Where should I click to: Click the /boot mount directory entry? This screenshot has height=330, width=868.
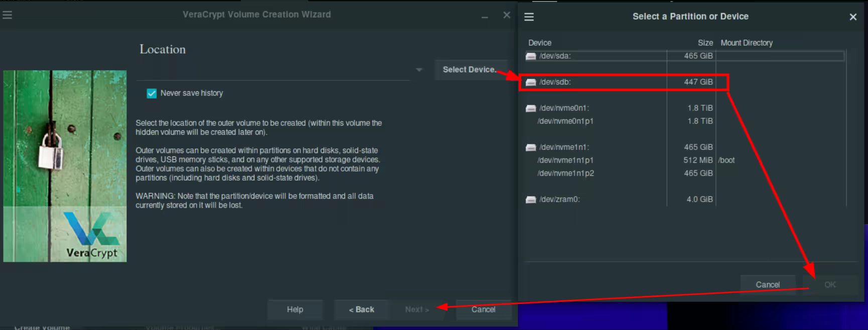pyautogui.click(x=727, y=160)
